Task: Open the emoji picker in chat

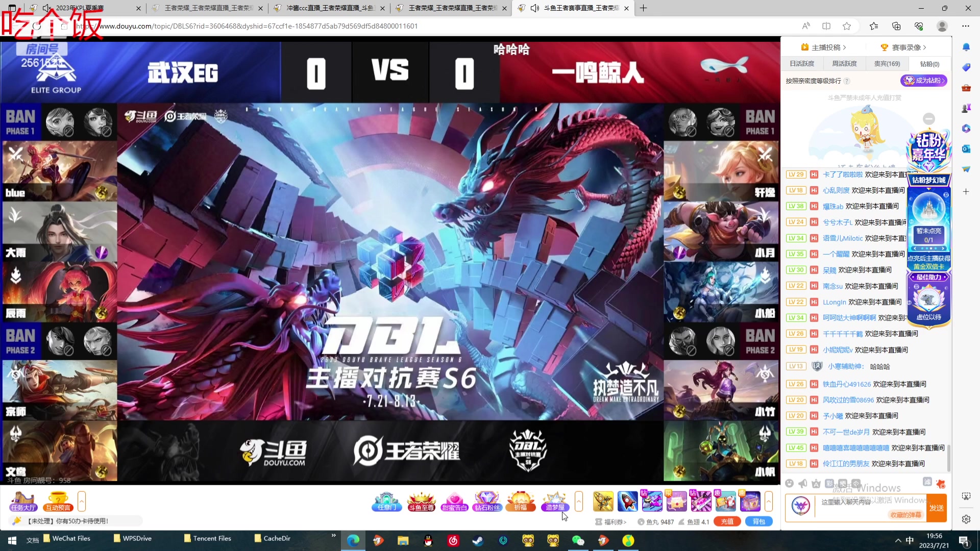Action: (790, 483)
